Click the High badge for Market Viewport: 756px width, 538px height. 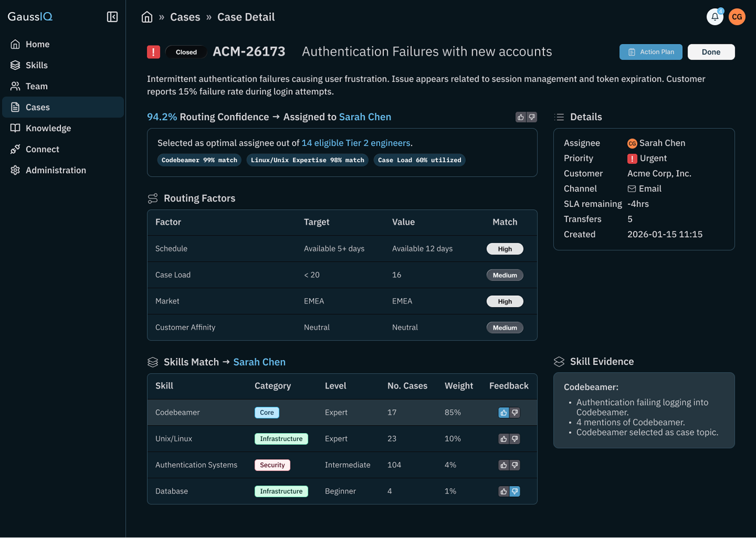click(x=505, y=301)
